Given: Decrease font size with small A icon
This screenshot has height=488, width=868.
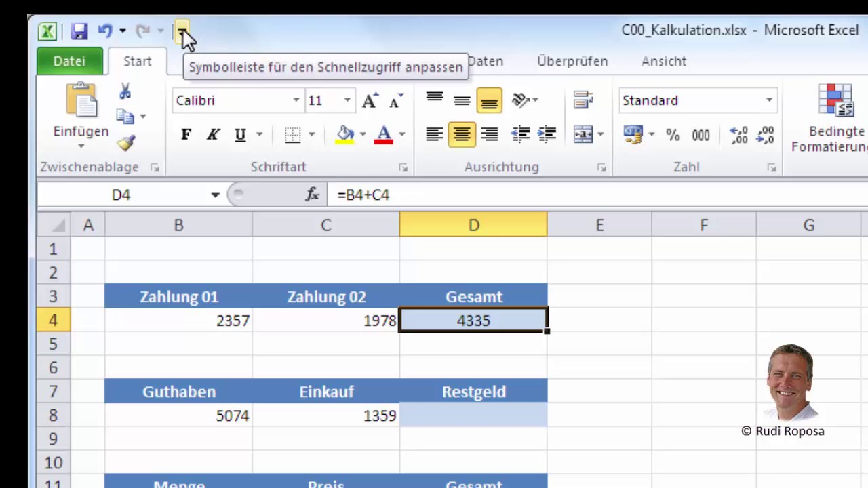Looking at the screenshot, I should 396,101.
